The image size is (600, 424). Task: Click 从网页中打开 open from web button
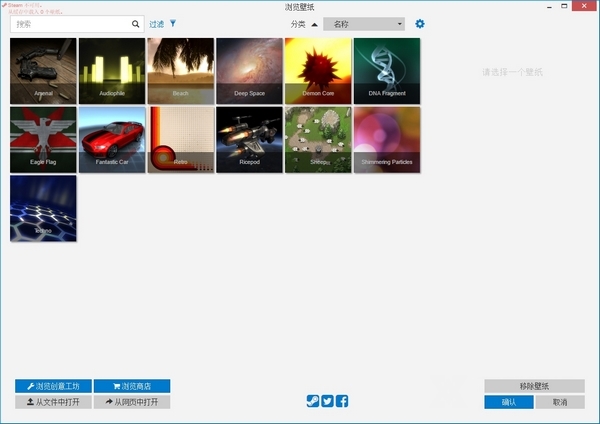[x=132, y=402]
